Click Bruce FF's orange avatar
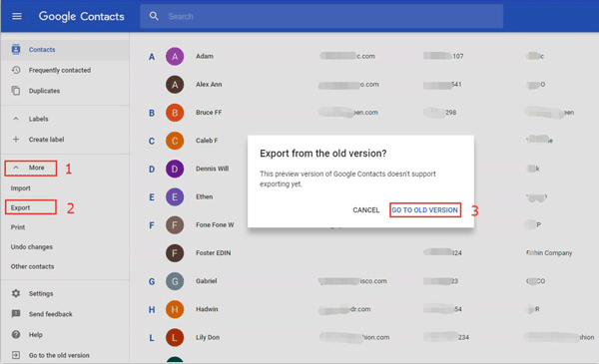This screenshot has width=599, height=364. pos(175,113)
